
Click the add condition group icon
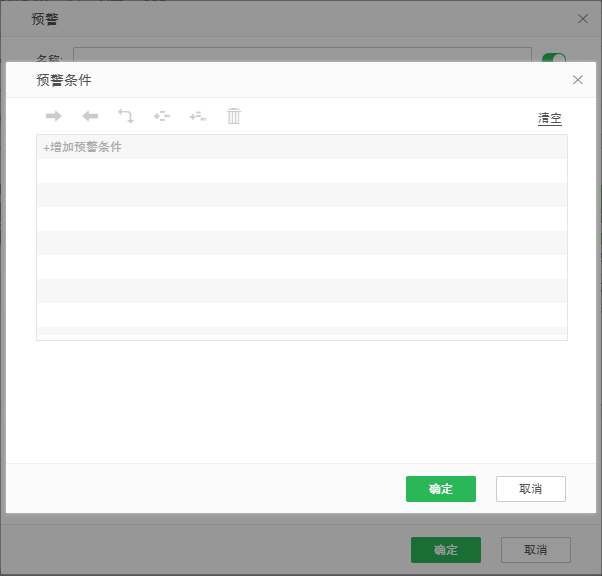[162, 116]
